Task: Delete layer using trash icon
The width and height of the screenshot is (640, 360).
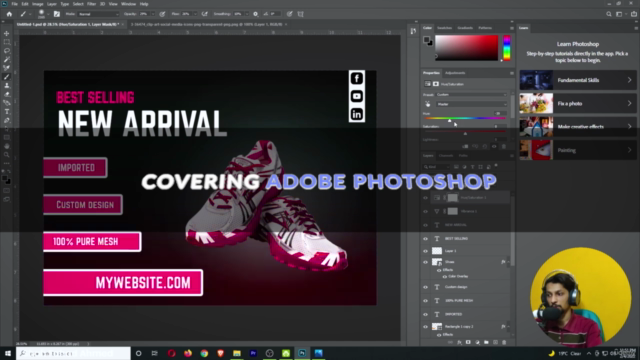Action: (x=504, y=342)
